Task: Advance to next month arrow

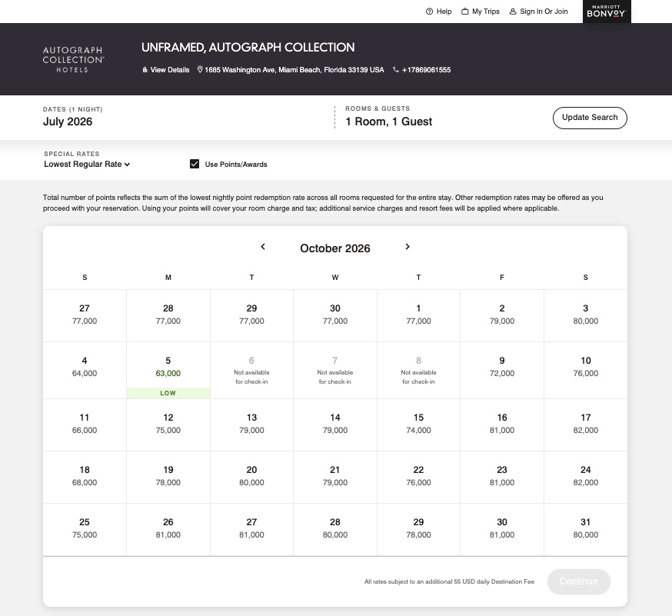Action: 408,247
